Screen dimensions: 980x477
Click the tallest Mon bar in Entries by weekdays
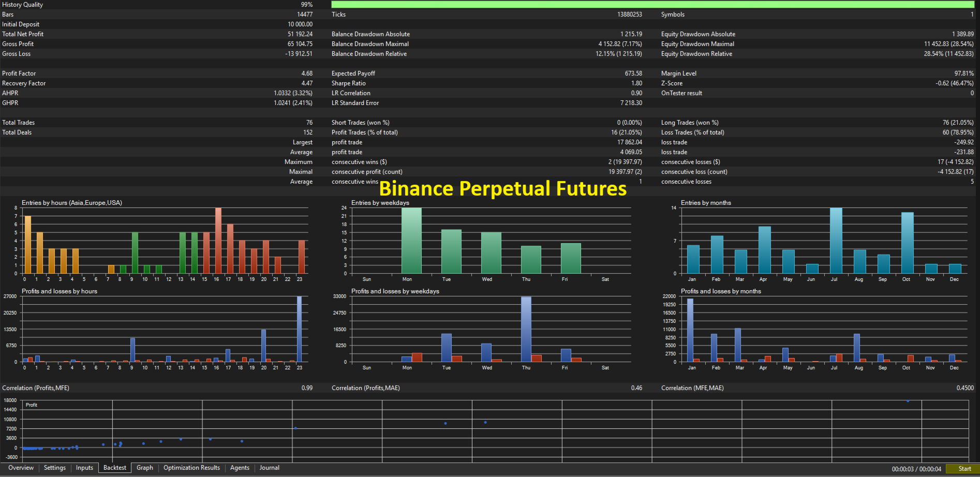411,241
